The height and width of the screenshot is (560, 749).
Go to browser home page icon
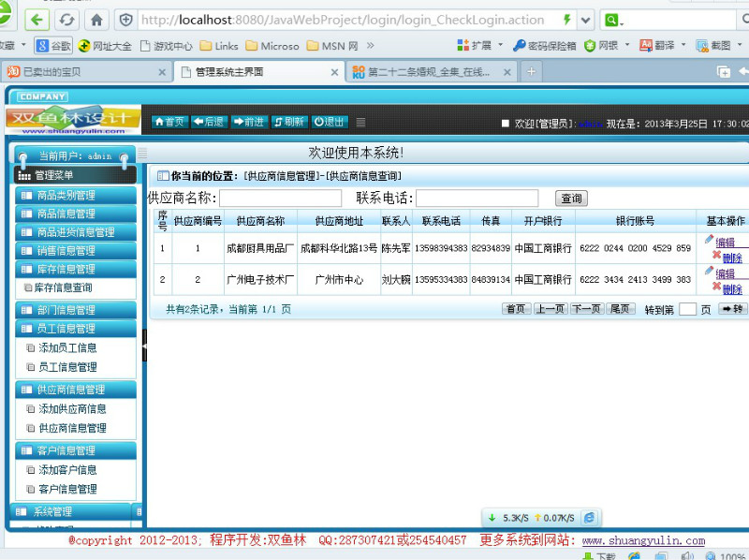pos(96,20)
